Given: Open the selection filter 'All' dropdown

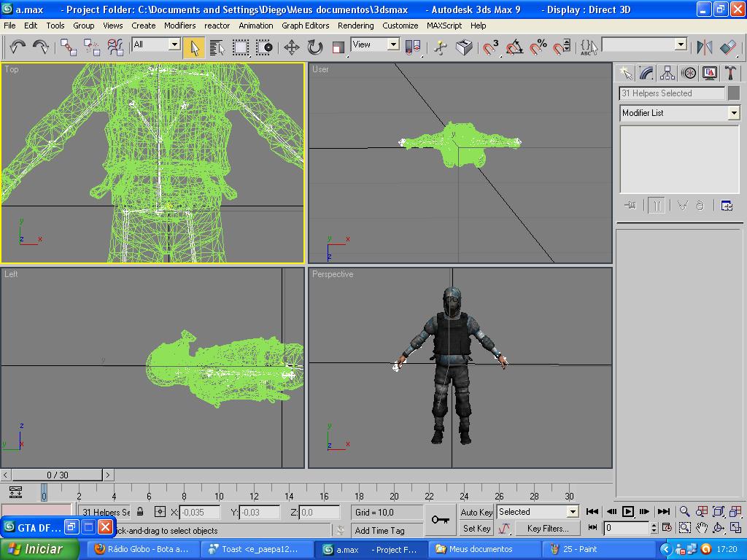Looking at the screenshot, I should [174, 44].
